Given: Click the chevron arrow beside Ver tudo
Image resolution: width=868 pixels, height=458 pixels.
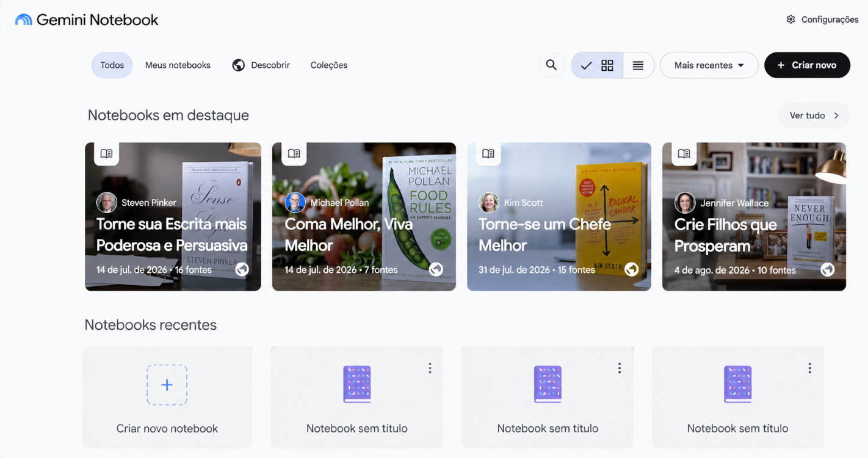Looking at the screenshot, I should [836, 115].
